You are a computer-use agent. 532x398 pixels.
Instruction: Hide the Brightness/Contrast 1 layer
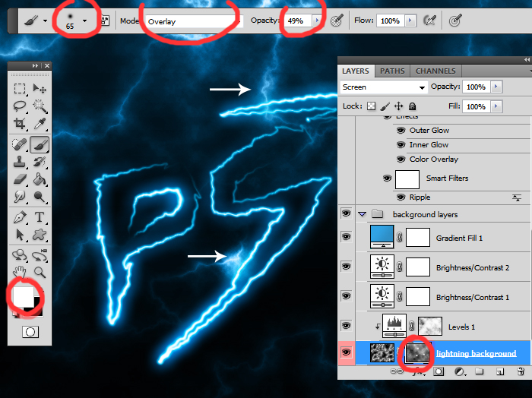pyautogui.click(x=346, y=296)
